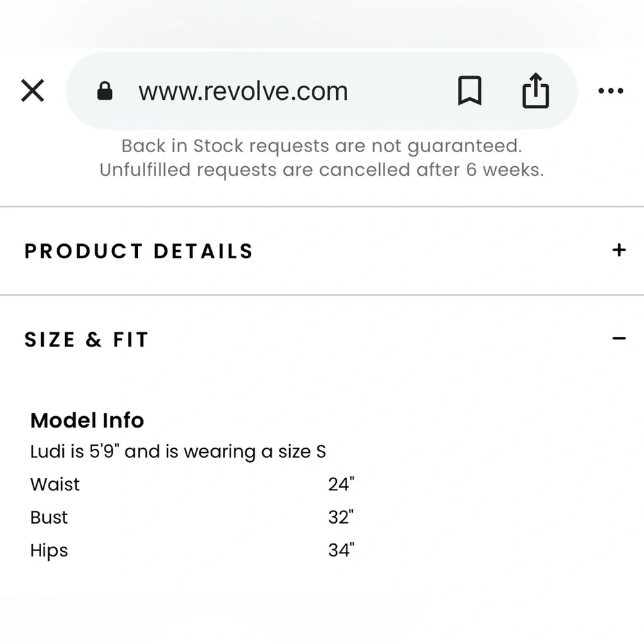Tap the 34" hips value
644x644 pixels.
pos(341,551)
